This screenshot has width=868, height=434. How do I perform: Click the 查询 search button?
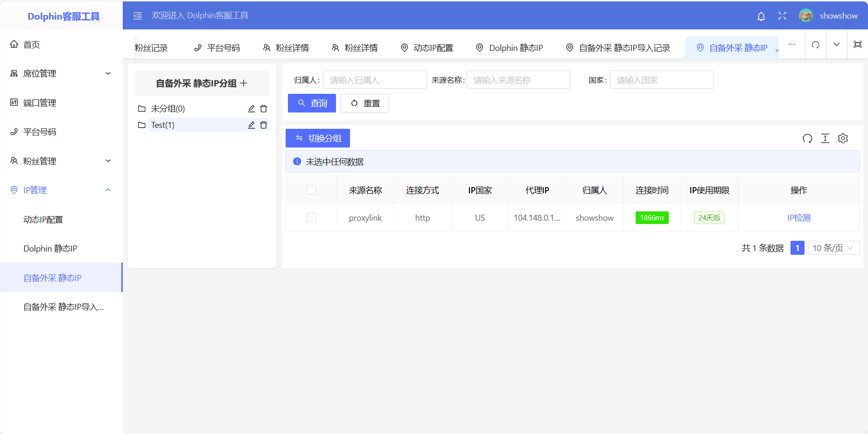[312, 103]
